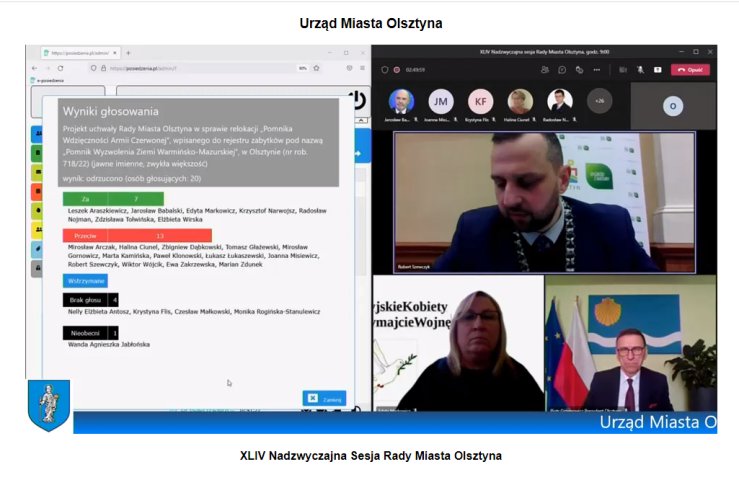The image size is (739, 480).
Task: Click the Olsztyn coat of arms logo
Action: (x=49, y=405)
